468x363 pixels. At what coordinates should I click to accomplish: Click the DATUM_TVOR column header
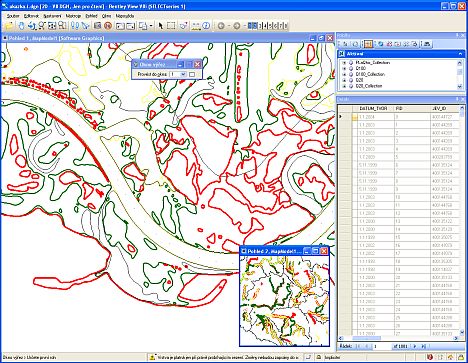[x=372, y=109]
